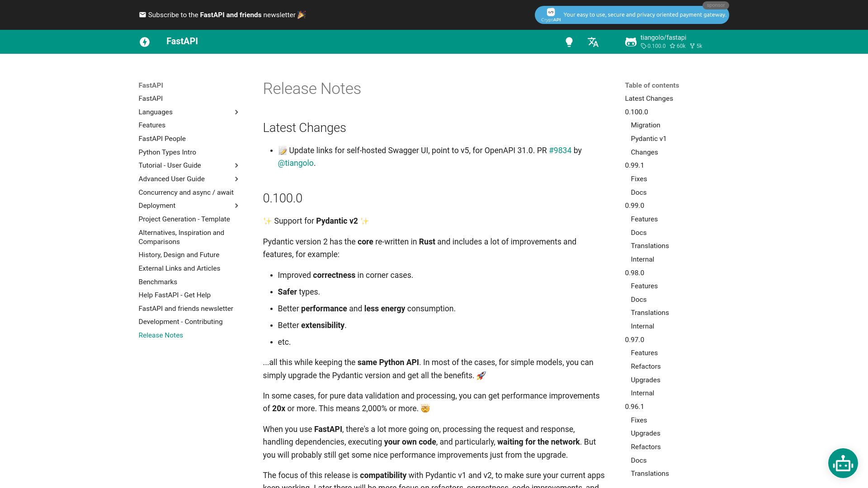868x488 pixels.
Task: Open Benchmarks page in sidebar
Action: (x=158, y=282)
